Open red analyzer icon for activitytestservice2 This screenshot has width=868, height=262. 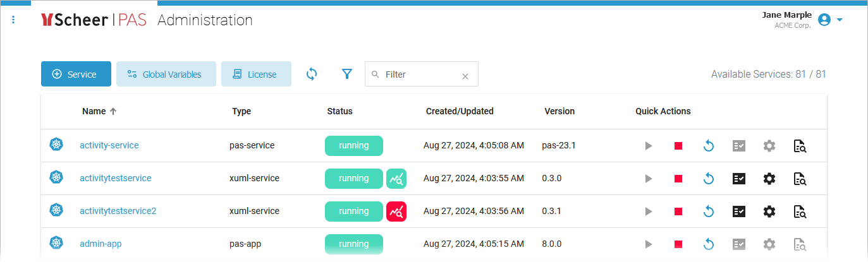point(396,211)
